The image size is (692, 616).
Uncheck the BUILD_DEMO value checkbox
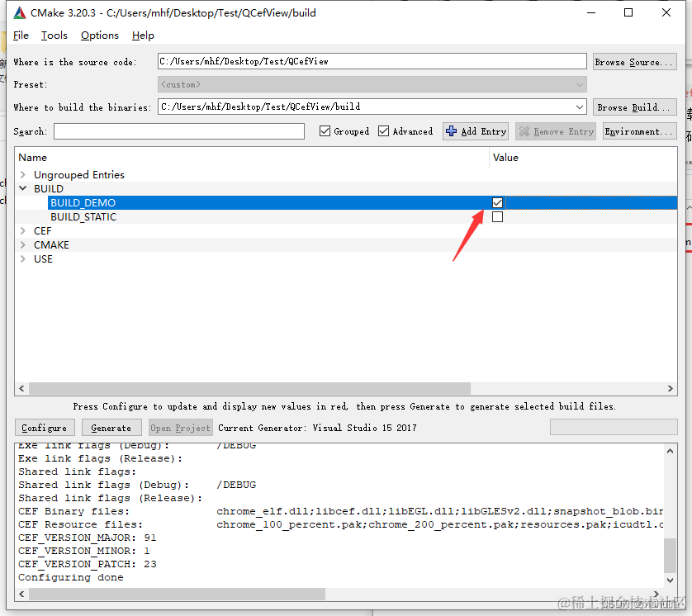(x=497, y=202)
